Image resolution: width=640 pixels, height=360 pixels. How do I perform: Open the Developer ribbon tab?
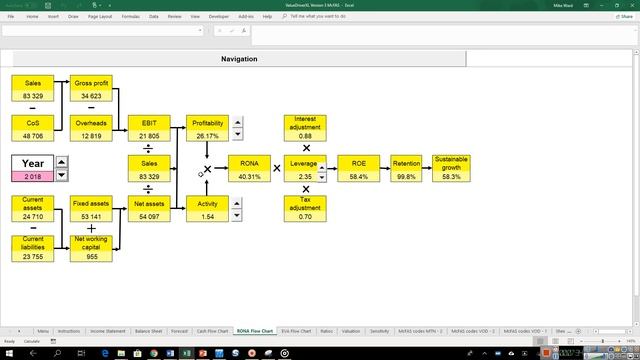pos(219,16)
